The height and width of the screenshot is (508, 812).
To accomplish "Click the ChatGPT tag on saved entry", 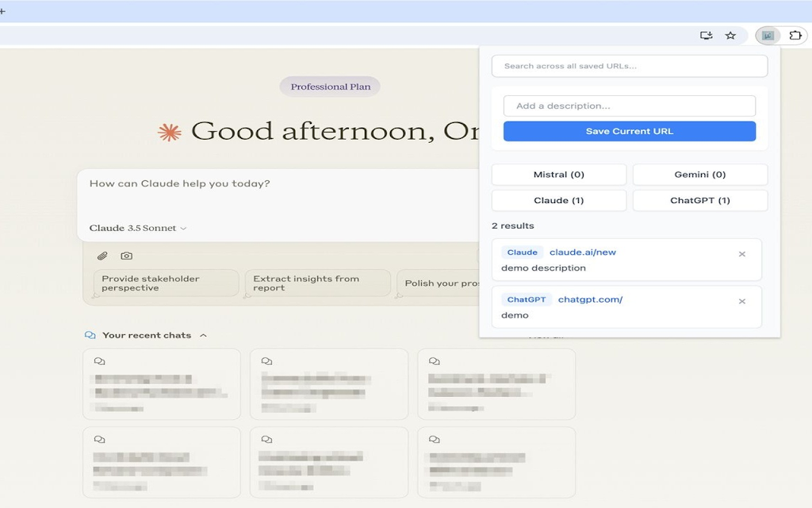I will click(x=527, y=299).
